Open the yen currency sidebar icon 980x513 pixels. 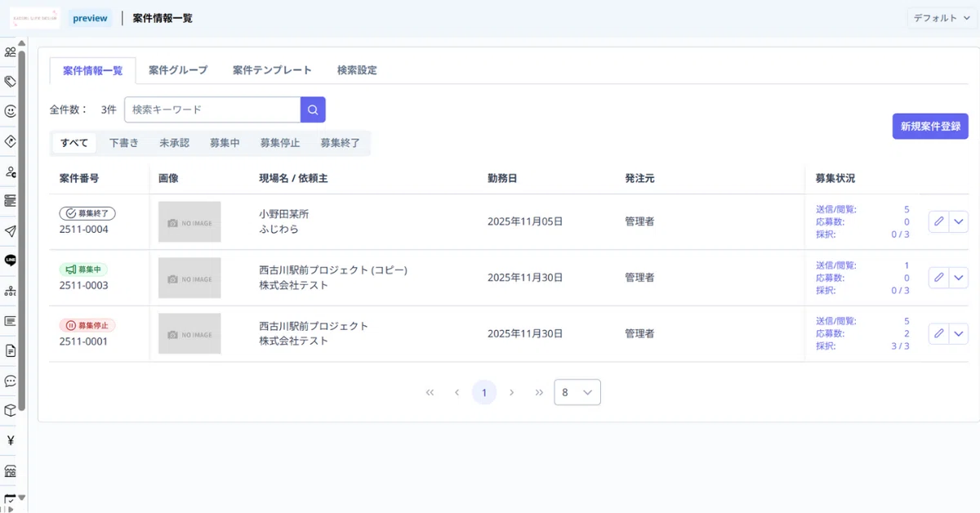point(11,440)
